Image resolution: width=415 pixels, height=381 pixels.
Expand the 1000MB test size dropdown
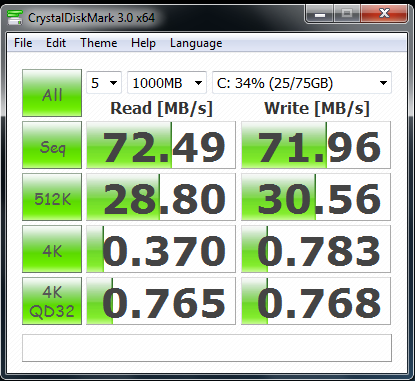click(x=167, y=83)
